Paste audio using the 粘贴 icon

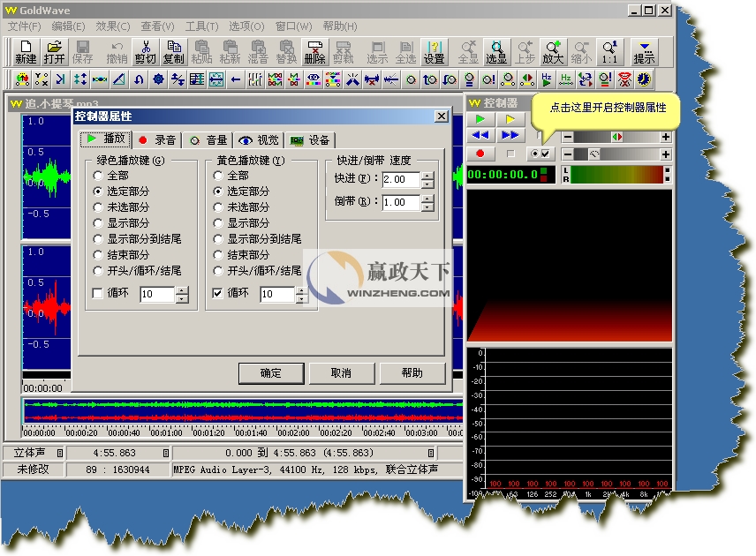pos(202,50)
